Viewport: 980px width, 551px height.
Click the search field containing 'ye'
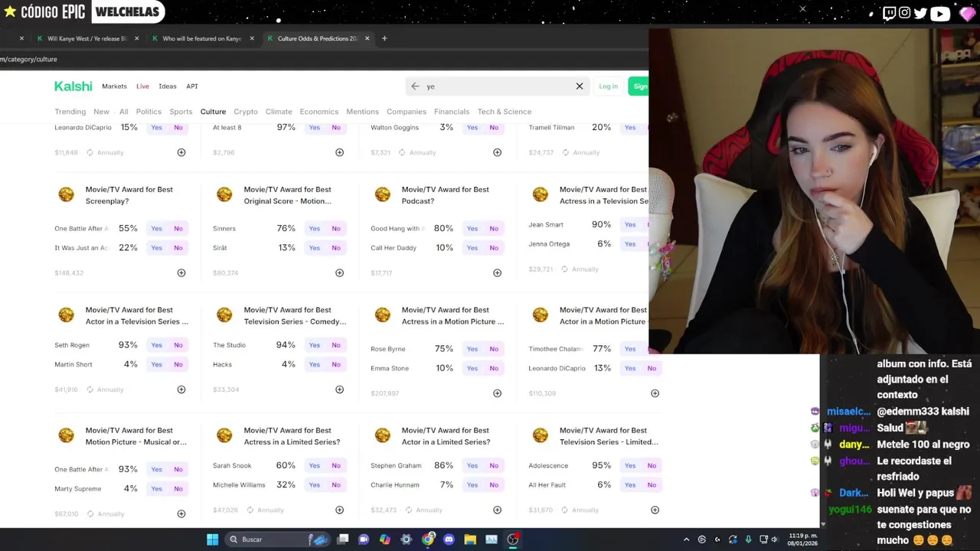pyautogui.click(x=498, y=86)
